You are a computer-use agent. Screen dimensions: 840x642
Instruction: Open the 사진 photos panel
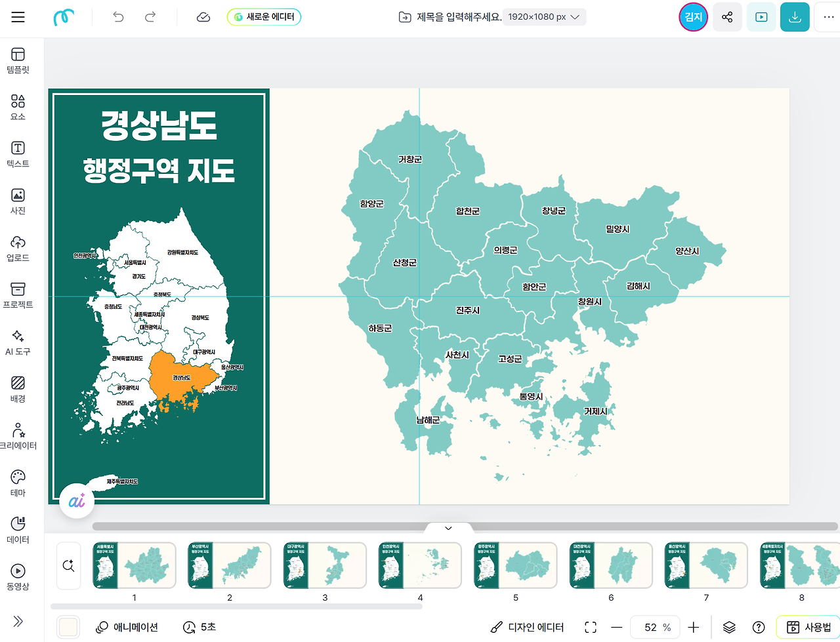click(18, 202)
